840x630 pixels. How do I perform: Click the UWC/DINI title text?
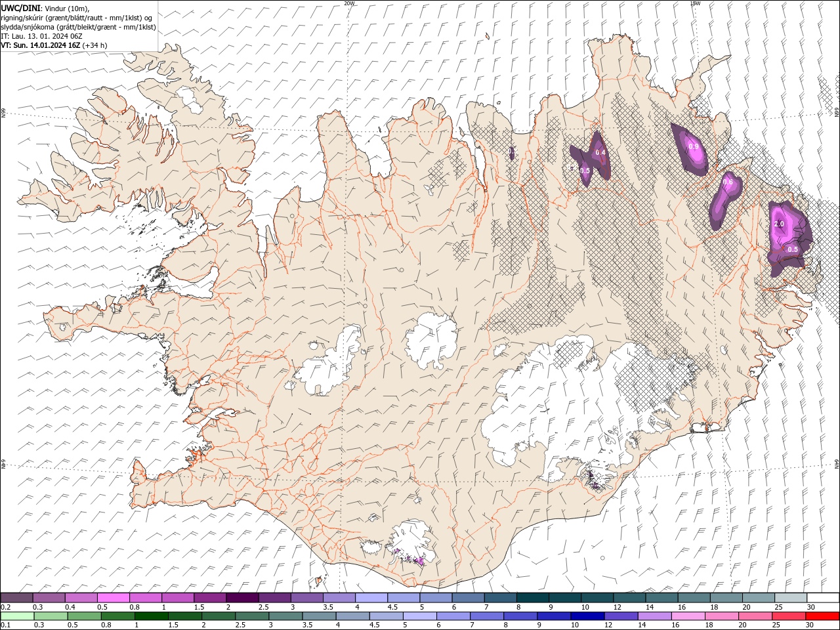pyautogui.click(x=21, y=7)
